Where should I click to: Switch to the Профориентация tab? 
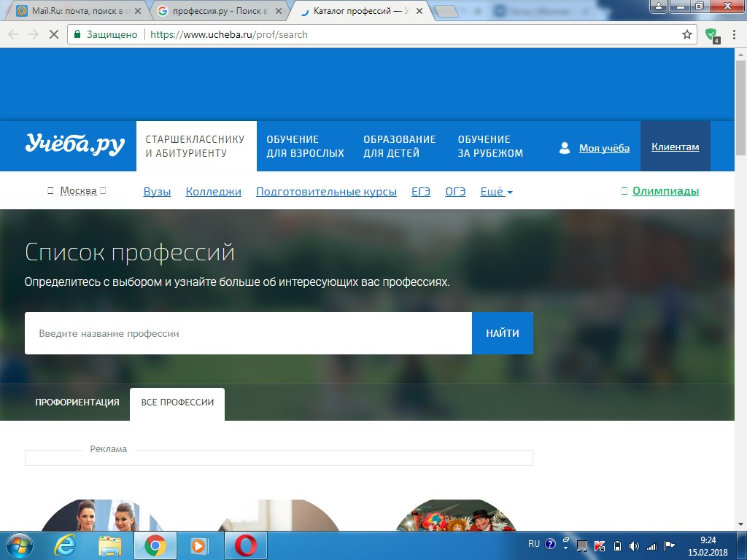[x=77, y=402]
